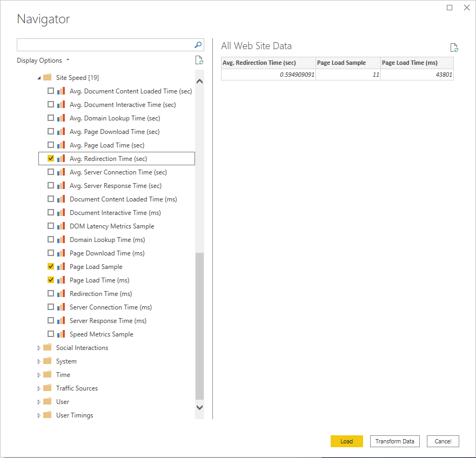
Task: Uncheck the Avg. Redirection Time (sec) checkbox
Action: point(51,159)
